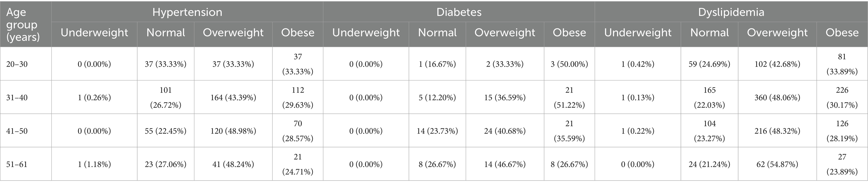Click the Age group (years) header cell
Screen dimensions: 868x186
(x=22, y=24)
